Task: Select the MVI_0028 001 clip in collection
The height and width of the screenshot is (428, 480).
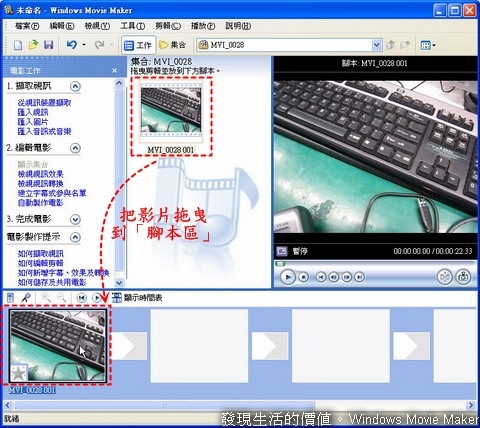Action: coord(171,117)
